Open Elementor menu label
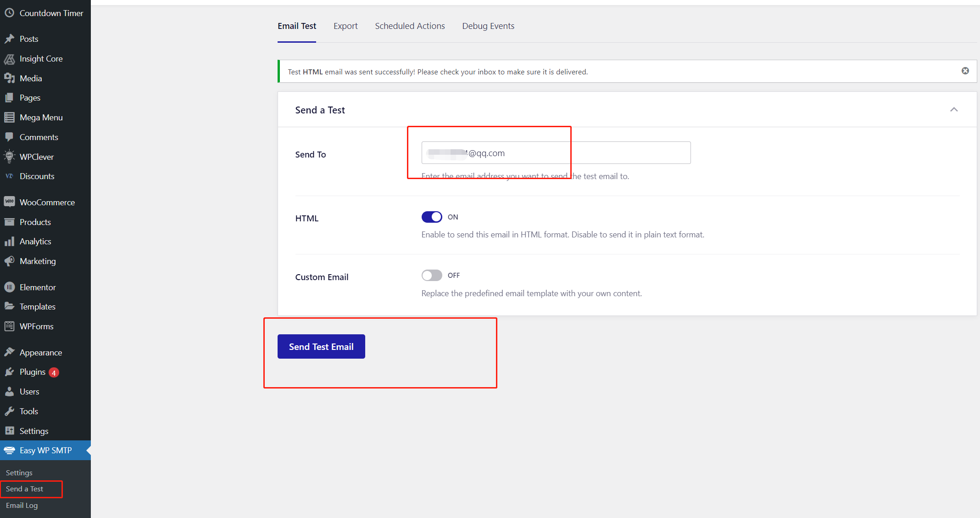Screen dimensions: 980x518 (38, 287)
